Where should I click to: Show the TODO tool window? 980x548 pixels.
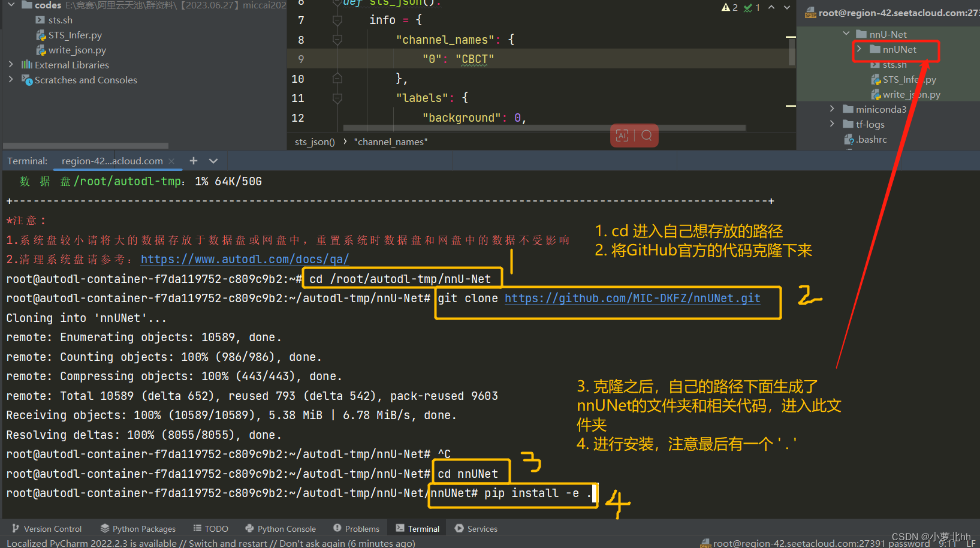coord(210,529)
